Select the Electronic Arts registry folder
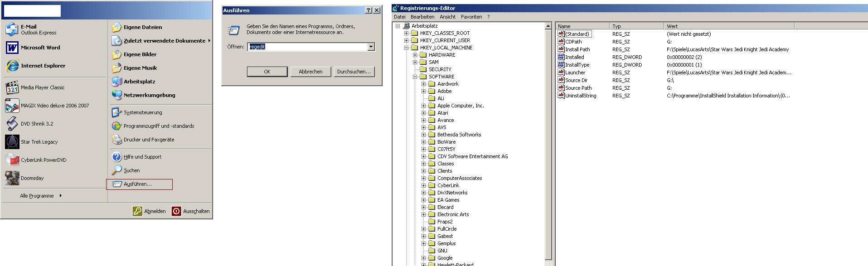 point(453,214)
